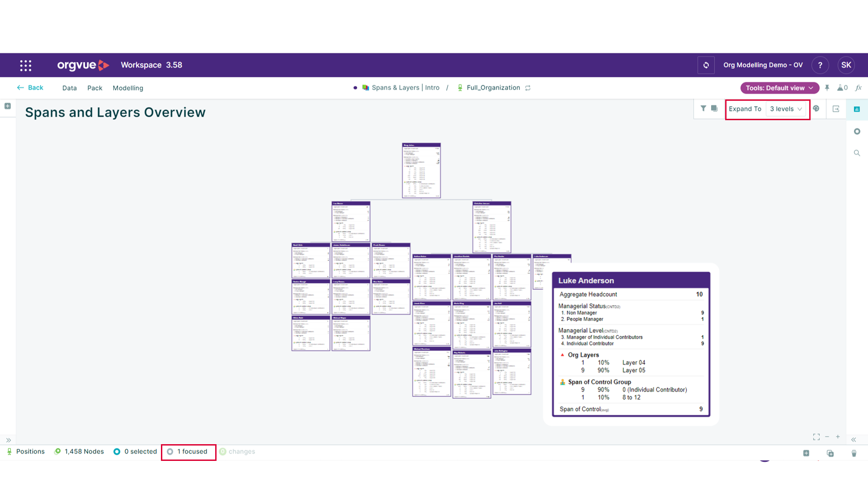Collapse the right panel double chevron
This screenshot has width=868, height=488.
[x=854, y=440]
